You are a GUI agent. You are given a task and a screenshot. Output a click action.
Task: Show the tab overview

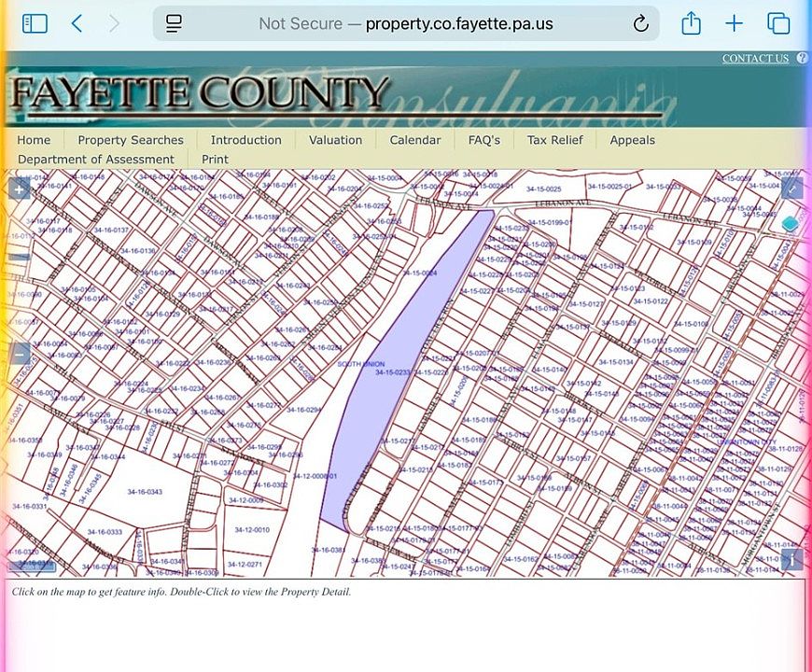tap(778, 24)
